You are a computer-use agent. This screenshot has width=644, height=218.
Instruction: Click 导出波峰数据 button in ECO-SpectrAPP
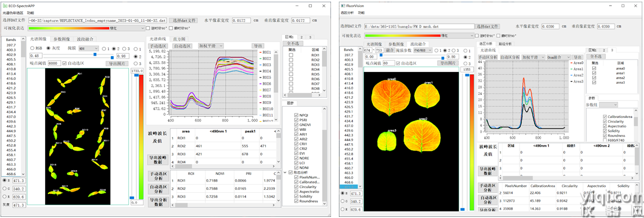coord(158,160)
